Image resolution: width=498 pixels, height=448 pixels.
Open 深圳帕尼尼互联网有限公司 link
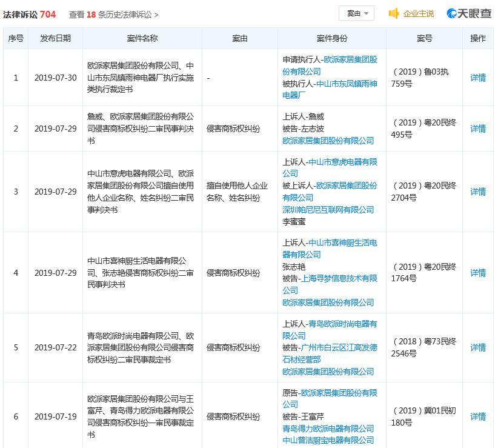pos(328,210)
